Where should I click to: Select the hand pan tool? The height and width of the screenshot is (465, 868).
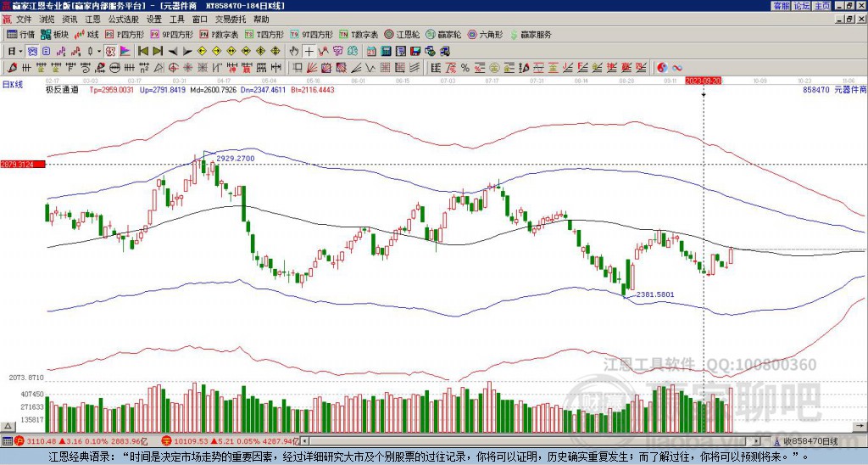294,52
